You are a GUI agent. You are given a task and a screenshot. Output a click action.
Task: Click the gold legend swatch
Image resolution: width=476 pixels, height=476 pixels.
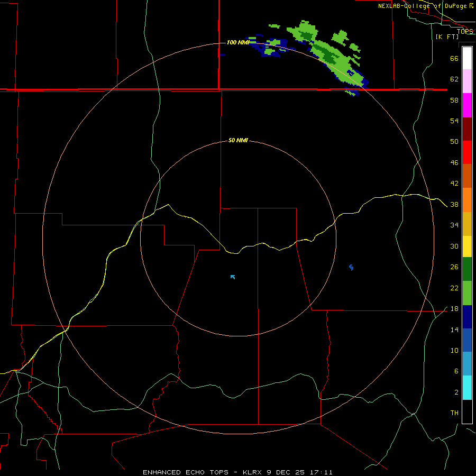(x=467, y=224)
